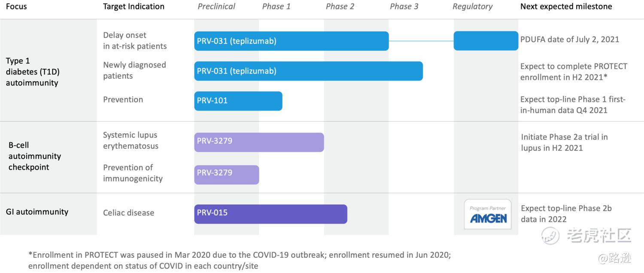644x273 pixels.
Task: Click the blue Regulatory stage block
Action: 486,41
